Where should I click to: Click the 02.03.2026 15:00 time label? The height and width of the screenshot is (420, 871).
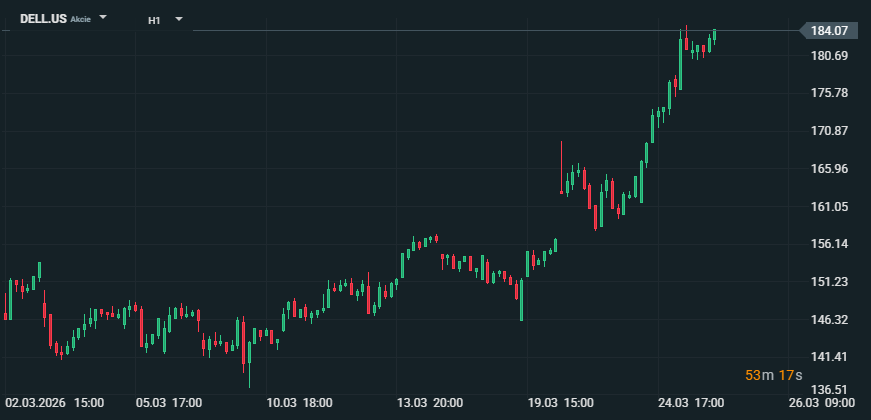(x=55, y=403)
